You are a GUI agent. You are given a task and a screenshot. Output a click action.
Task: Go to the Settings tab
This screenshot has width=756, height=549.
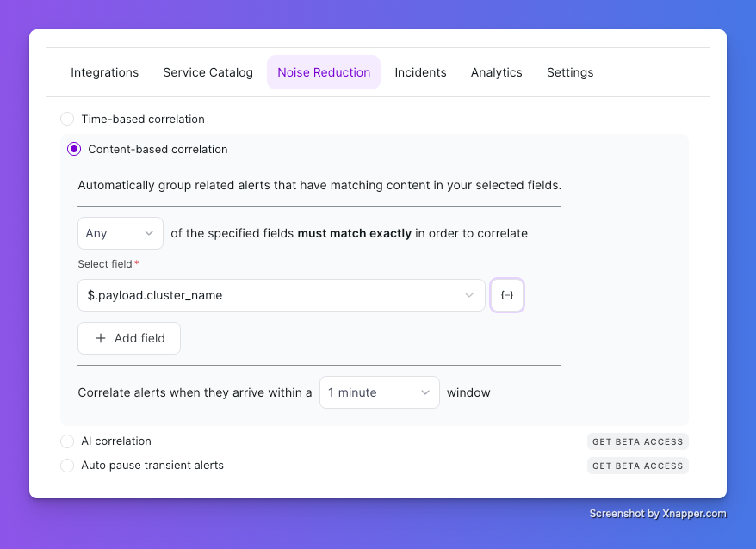(570, 72)
